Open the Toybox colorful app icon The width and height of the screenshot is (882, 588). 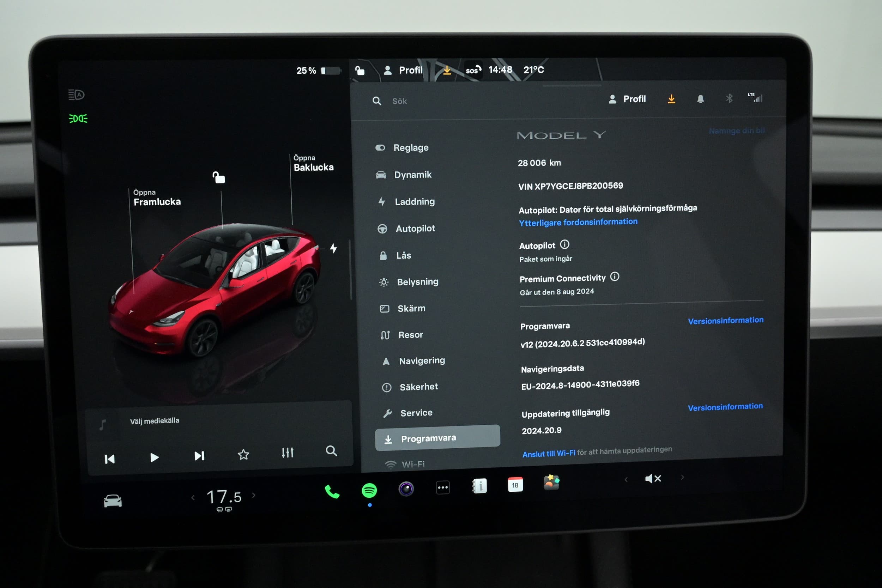pos(552,482)
